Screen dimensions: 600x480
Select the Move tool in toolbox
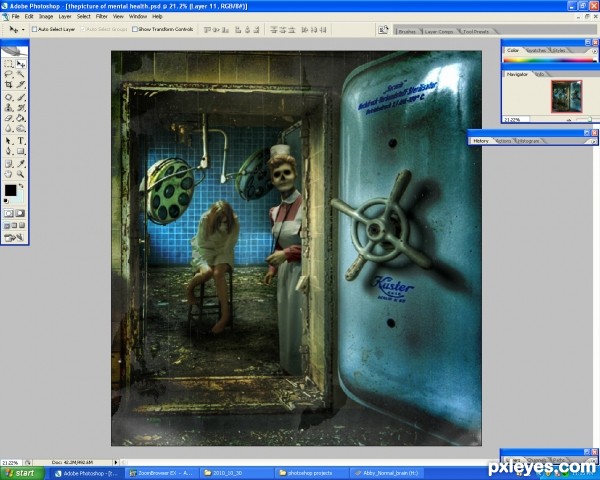coord(21,64)
